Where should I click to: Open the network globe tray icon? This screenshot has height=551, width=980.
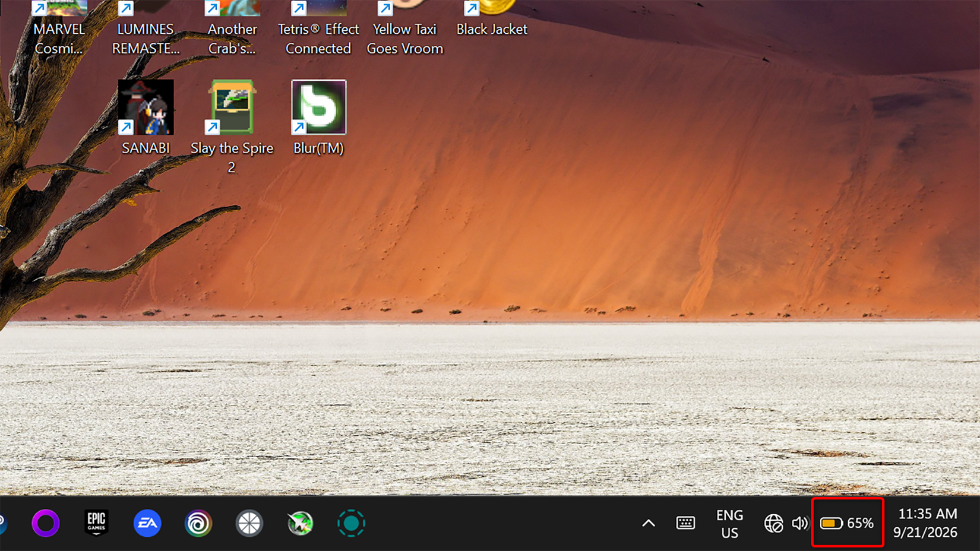(x=773, y=523)
